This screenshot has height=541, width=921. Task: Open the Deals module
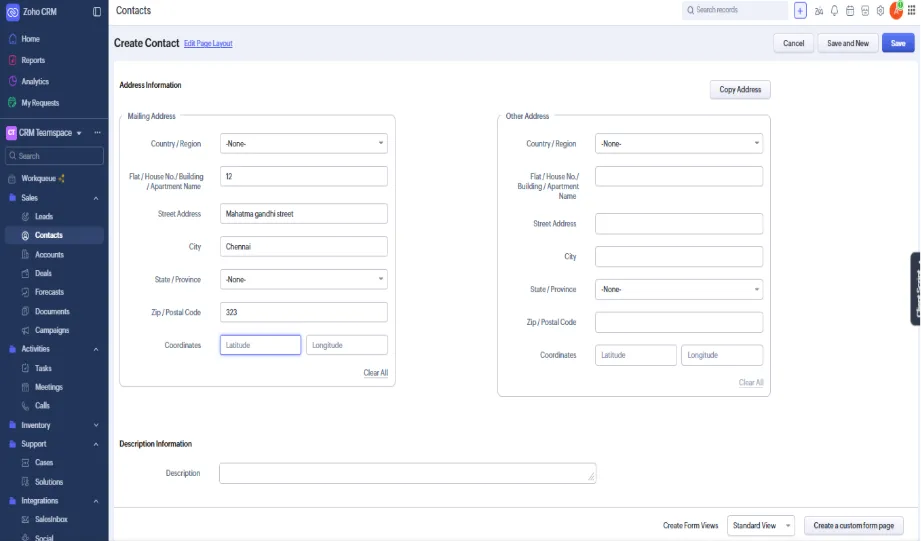tap(43, 273)
